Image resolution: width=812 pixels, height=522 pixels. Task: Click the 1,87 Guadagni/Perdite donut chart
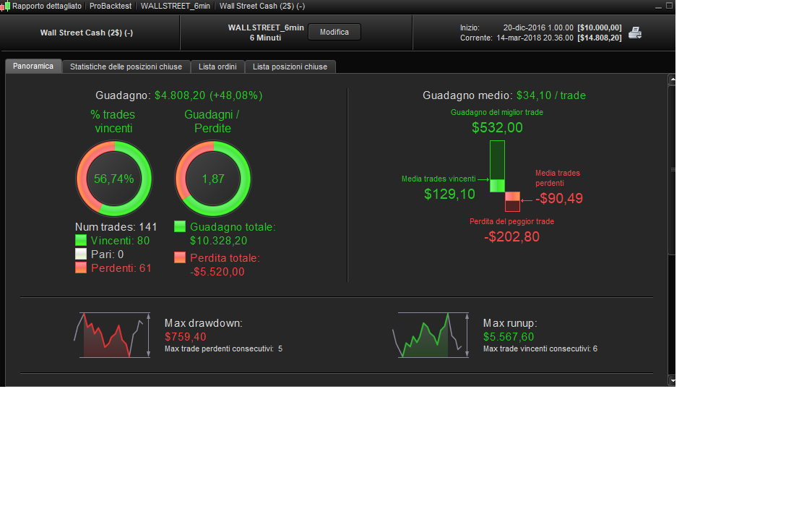(x=213, y=179)
